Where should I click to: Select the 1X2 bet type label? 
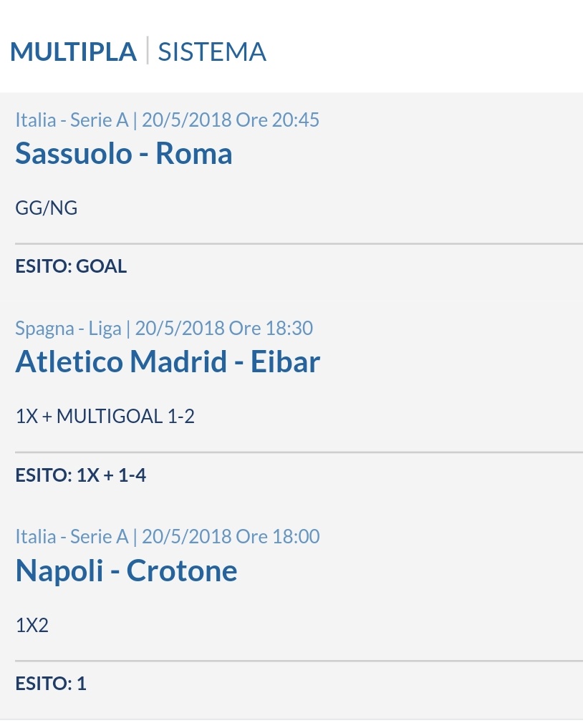32,626
